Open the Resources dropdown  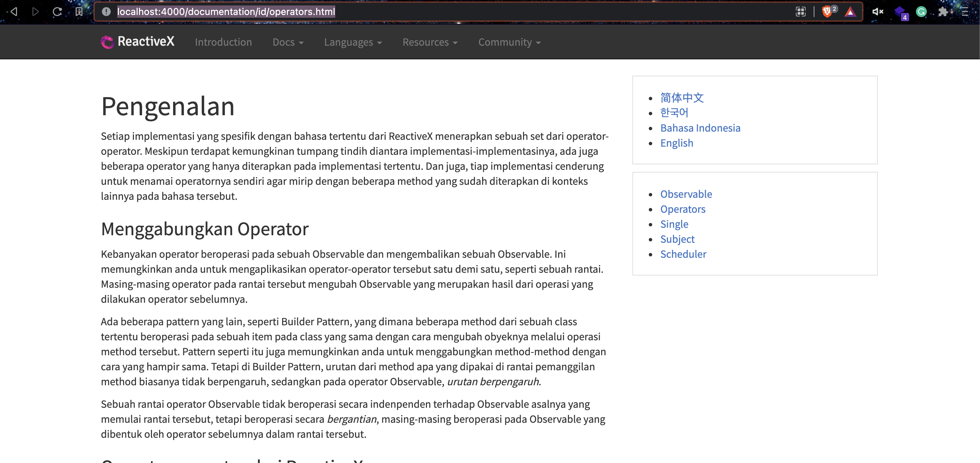(430, 42)
